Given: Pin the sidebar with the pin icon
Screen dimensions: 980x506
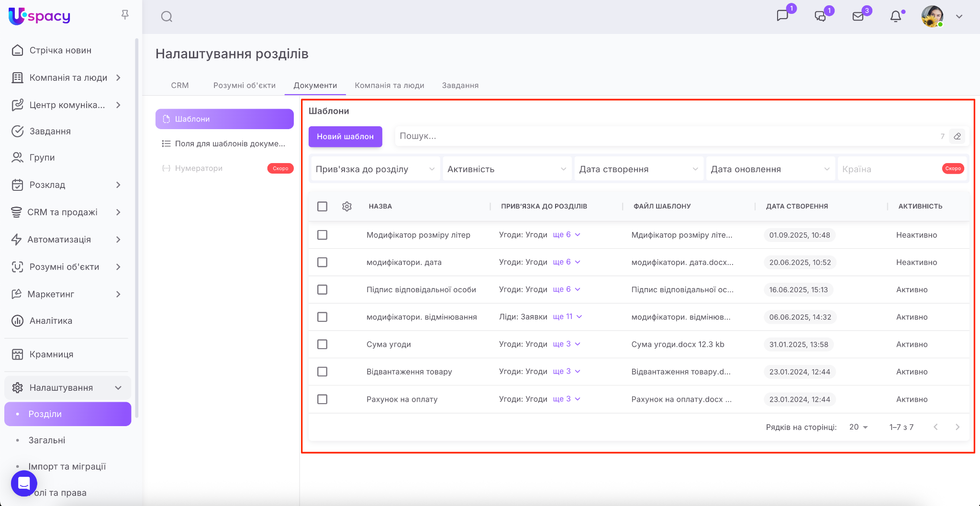Looking at the screenshot, I should coord(125,15).
